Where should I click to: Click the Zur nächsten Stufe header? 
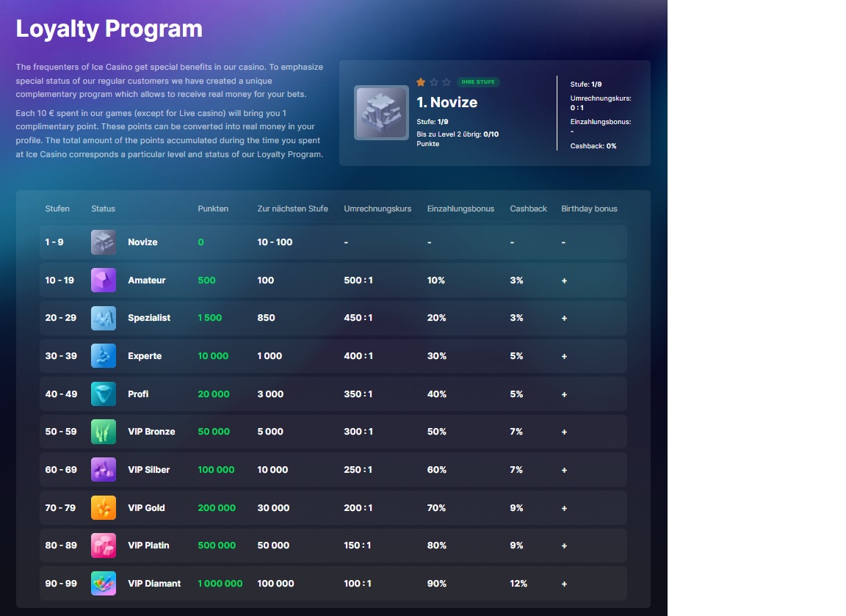pos(292,209)
